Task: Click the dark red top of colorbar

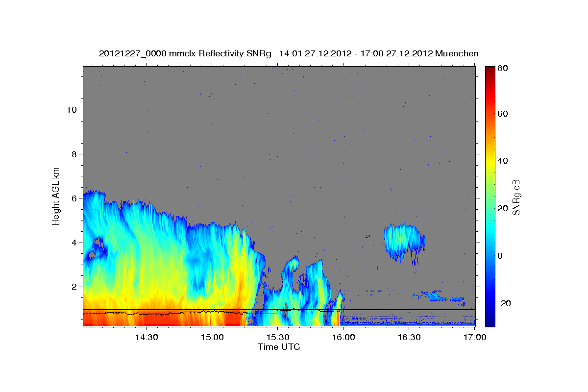Action: [x=490, y=70]
